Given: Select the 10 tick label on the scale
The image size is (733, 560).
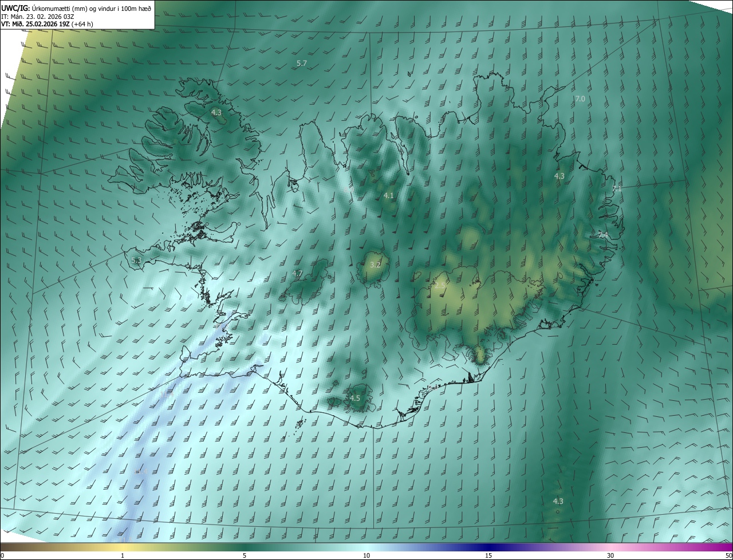Looking at the screenshot, I should click(x=366, y=556).
